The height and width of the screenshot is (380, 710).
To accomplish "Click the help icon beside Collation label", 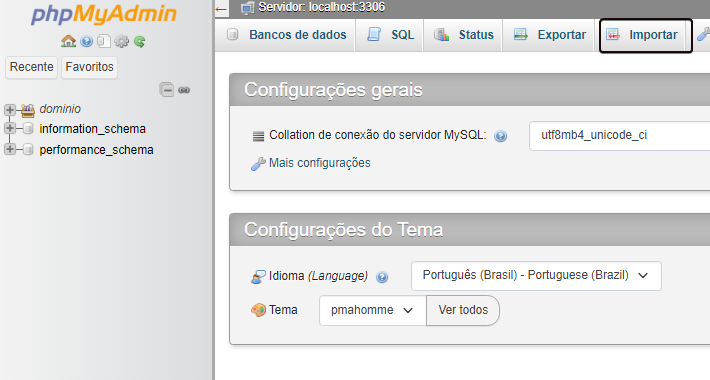I will click(x=500, y=136).
